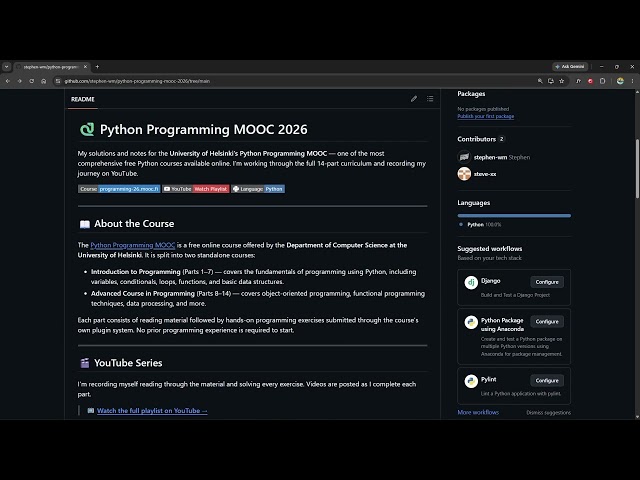The image size is (640, 480).
Task: Click the 'Packages' sidebar heading
Action: pos(471,94)
